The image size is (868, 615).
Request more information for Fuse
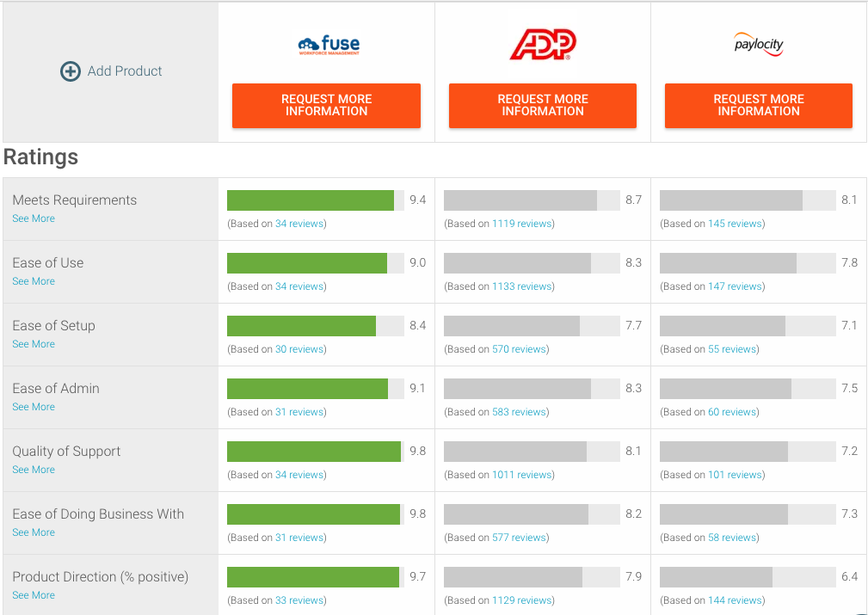pos(326,106)
